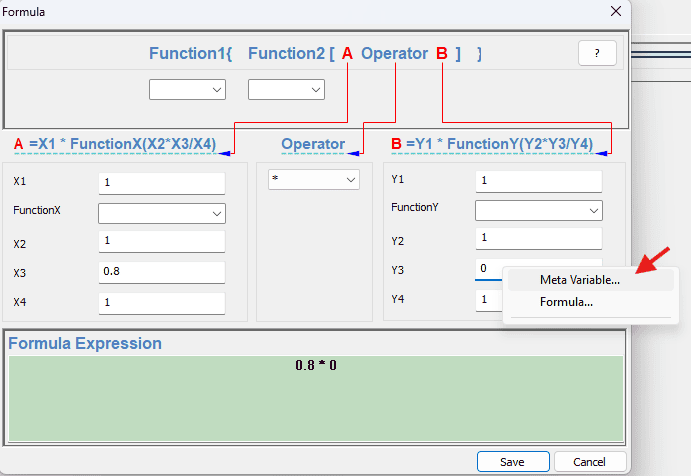691x476 pixels.
Task: Cancel the formula dialog
Action: 590,462
